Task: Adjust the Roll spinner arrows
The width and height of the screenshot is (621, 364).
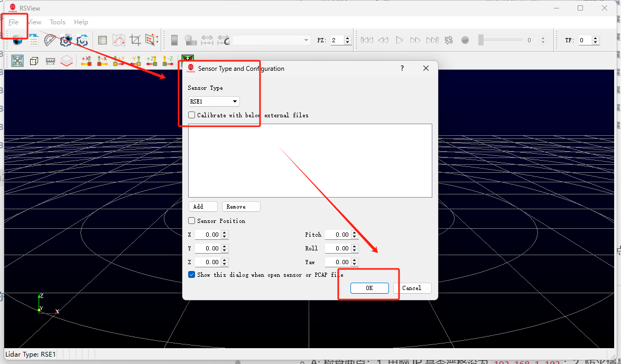Action: [x=355, y=248]
